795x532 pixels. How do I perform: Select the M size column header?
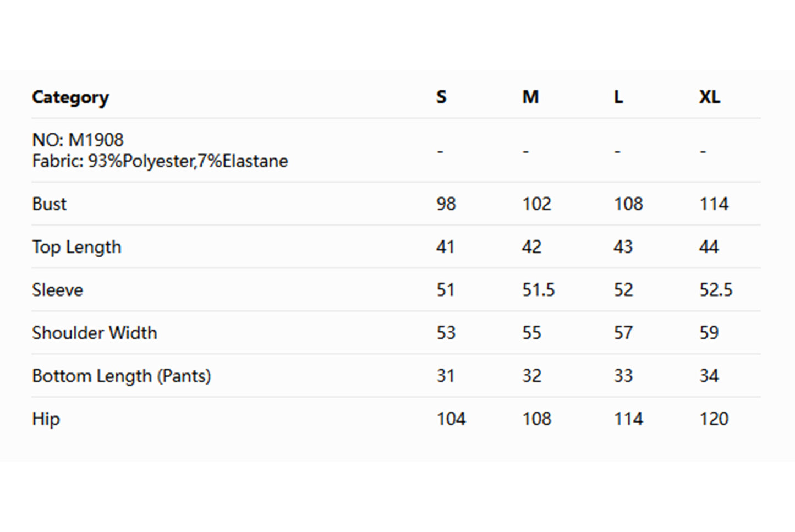point(530,97)
